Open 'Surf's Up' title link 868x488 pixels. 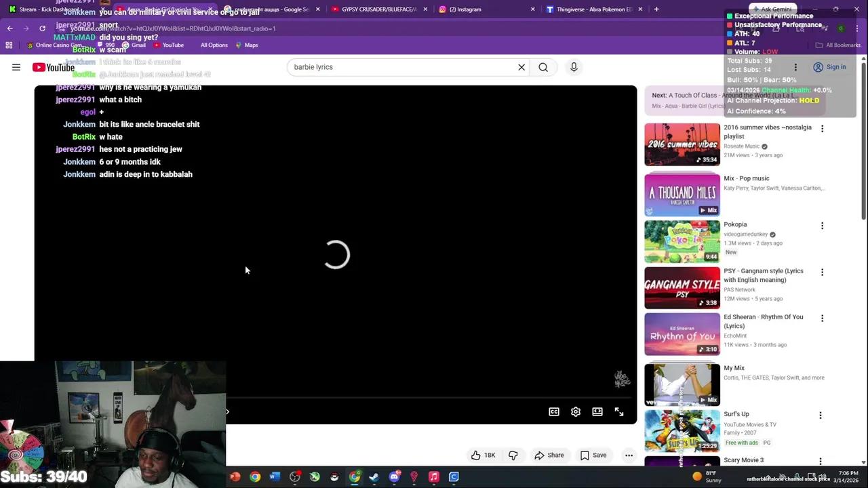736,414
